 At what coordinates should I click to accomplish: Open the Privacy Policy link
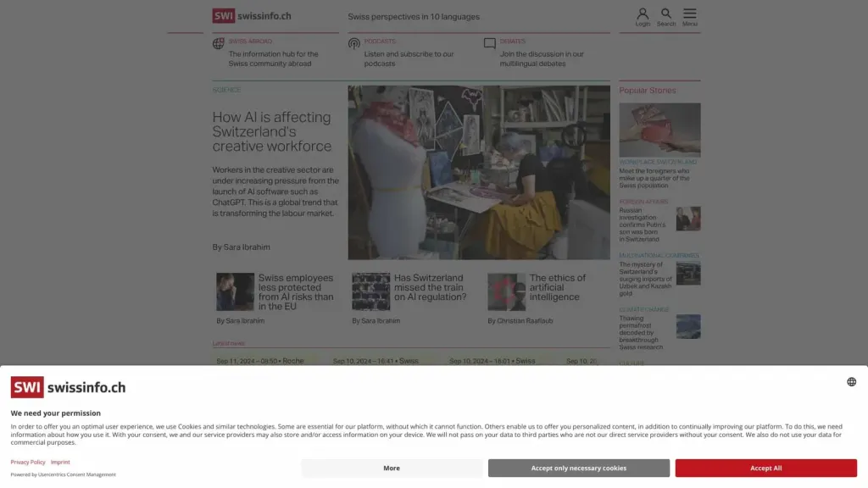point(28,462)
